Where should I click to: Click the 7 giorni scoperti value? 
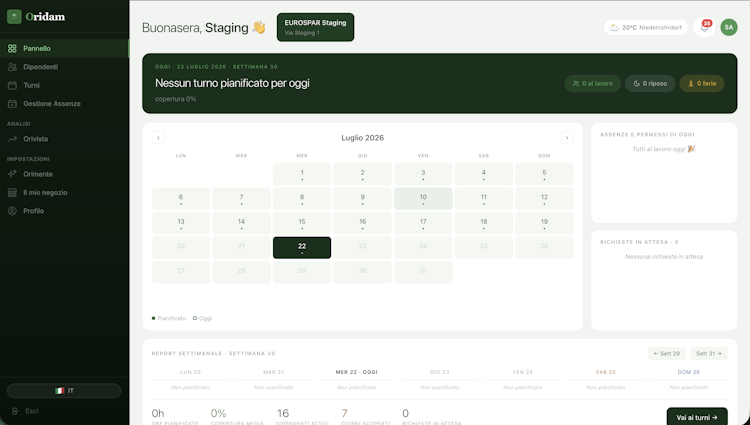pyautogui.click(x=344, y=413)
